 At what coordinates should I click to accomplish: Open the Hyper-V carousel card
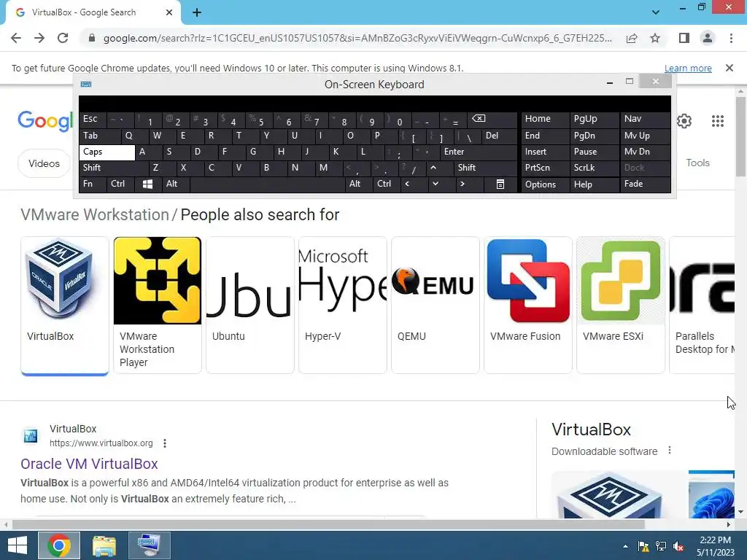tap(343, 305)
